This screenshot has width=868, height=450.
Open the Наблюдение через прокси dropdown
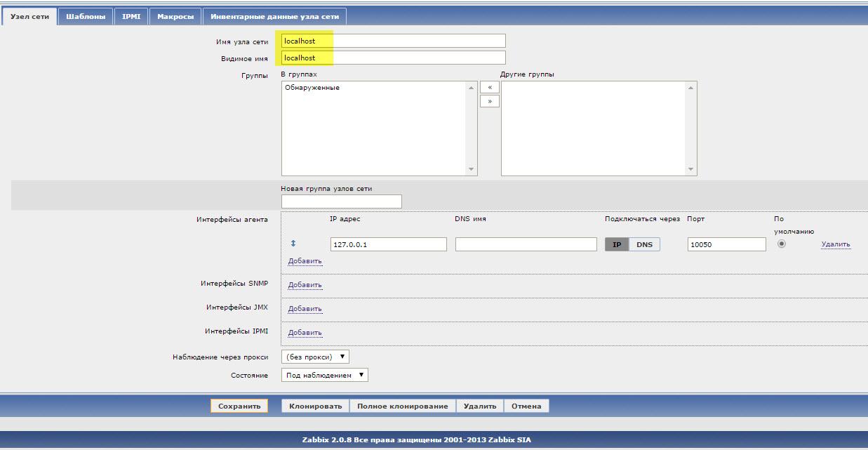[x=315, y=357]
